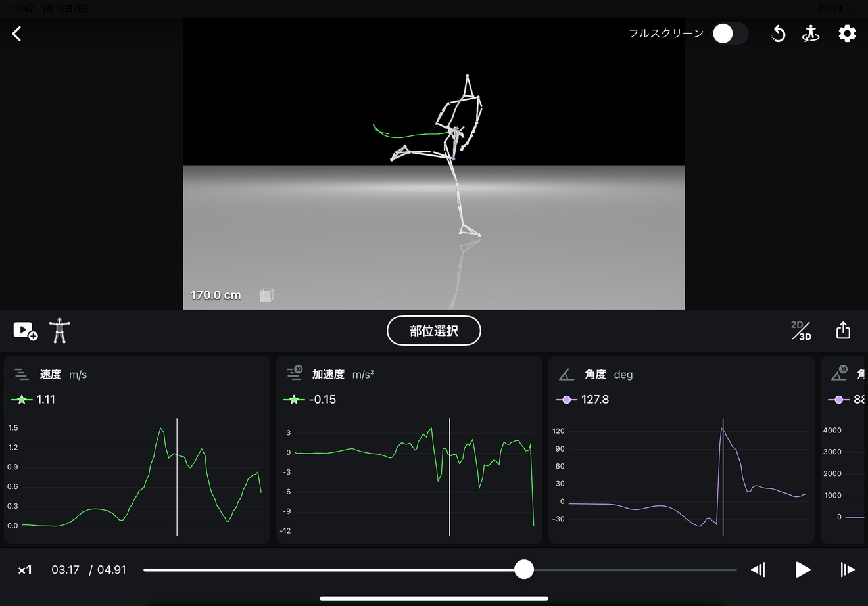Screen dimensions: 868x606
Task: Step back one frame
Action: pyautogui.click(x=758, y=570)
